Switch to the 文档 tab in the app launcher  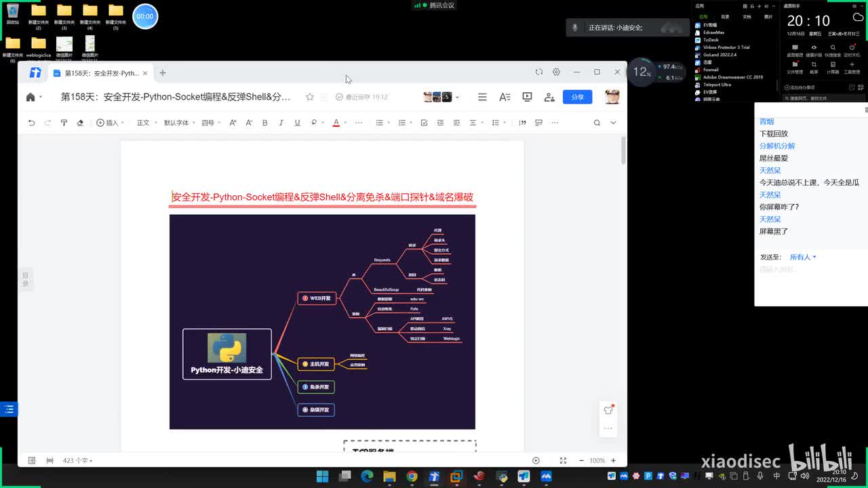[747, 17]
